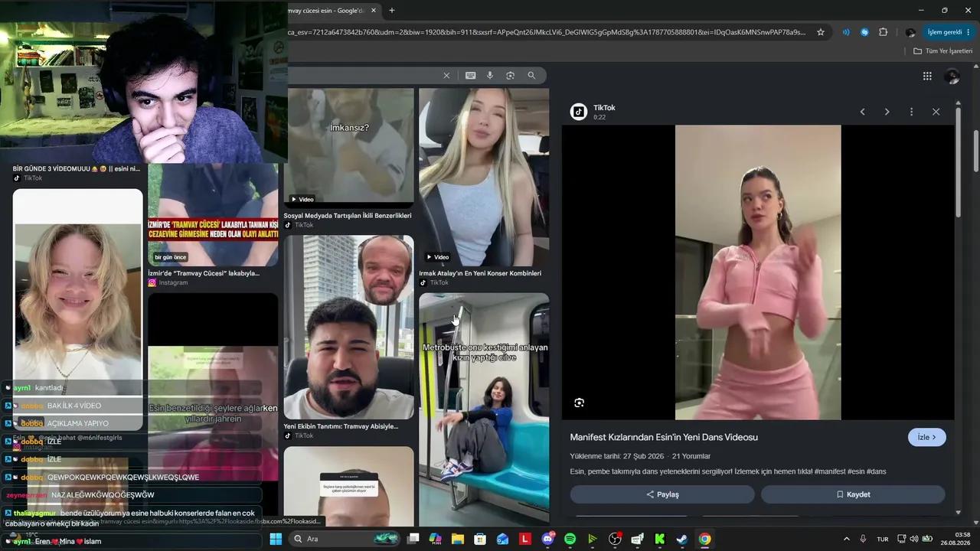Screen dimensions: 980x551
Task: Open the Google account avatar
Action: [x=952, y=76]
